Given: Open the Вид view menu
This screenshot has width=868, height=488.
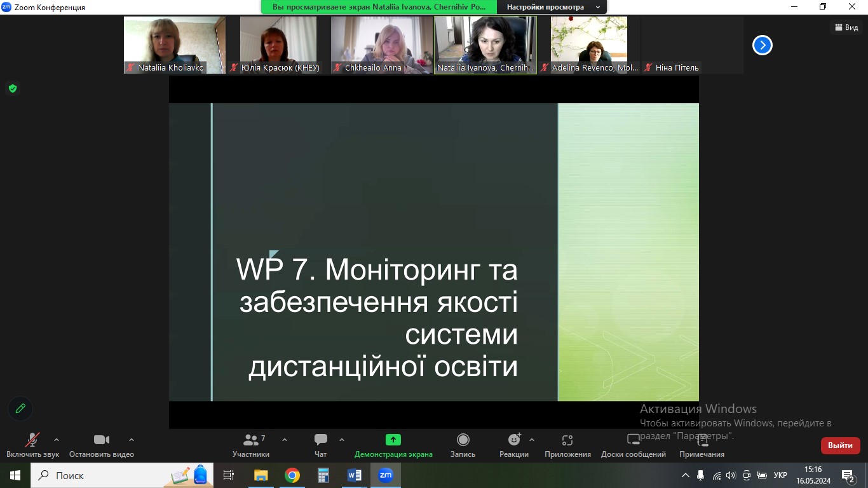Looking at the screenshot, I should (846, 27).
